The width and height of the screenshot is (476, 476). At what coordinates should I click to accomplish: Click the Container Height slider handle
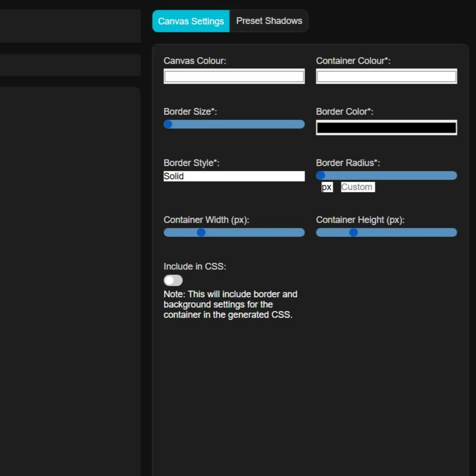[354, 233]
